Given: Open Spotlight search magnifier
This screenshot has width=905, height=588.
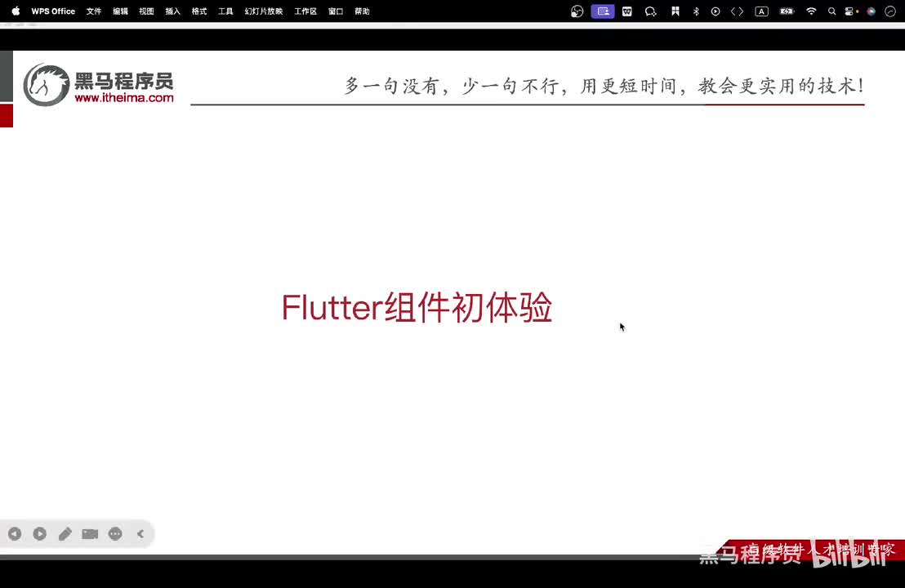Looking at the screenshot, I should [831, 11].
